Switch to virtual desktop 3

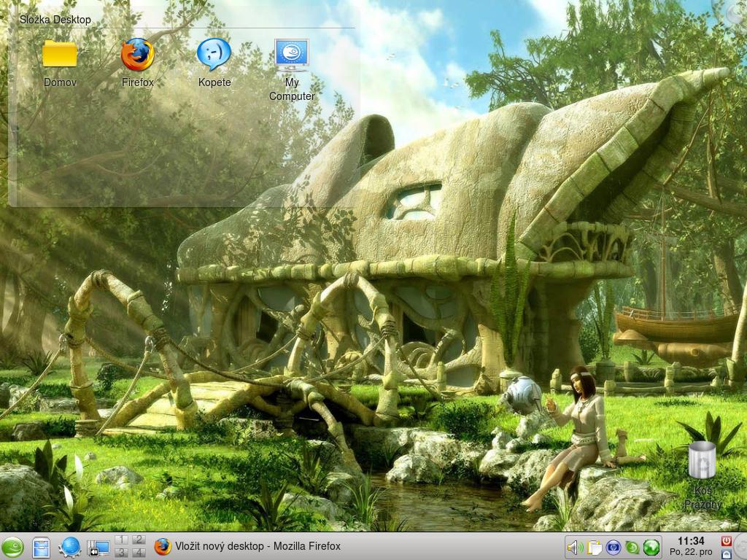(122, 553)
